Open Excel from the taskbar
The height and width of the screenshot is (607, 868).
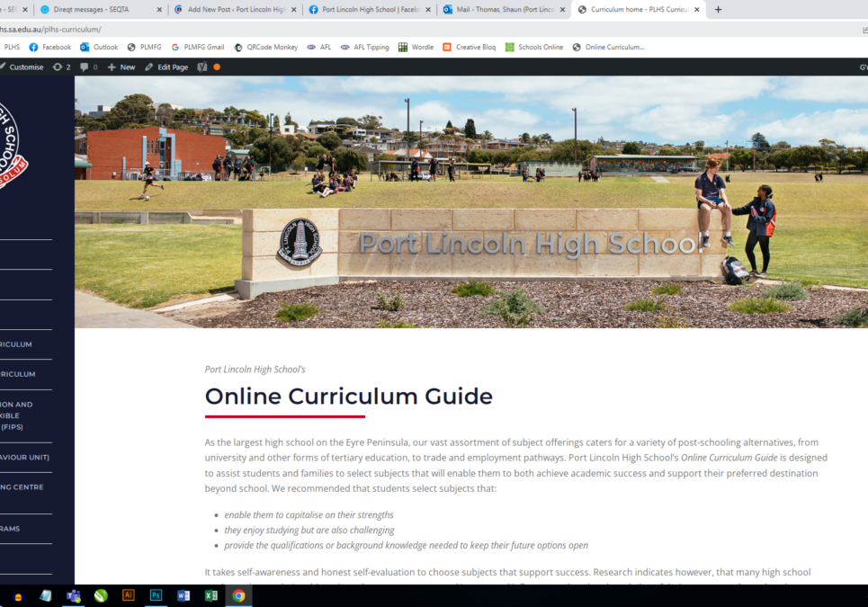[x=210, y=595]
